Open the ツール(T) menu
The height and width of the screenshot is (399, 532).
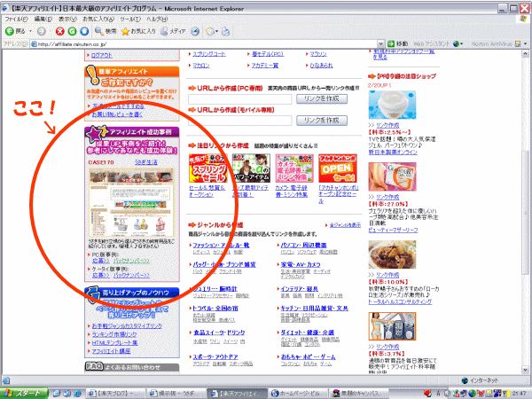pyautogui.click(x=130, y=19)
